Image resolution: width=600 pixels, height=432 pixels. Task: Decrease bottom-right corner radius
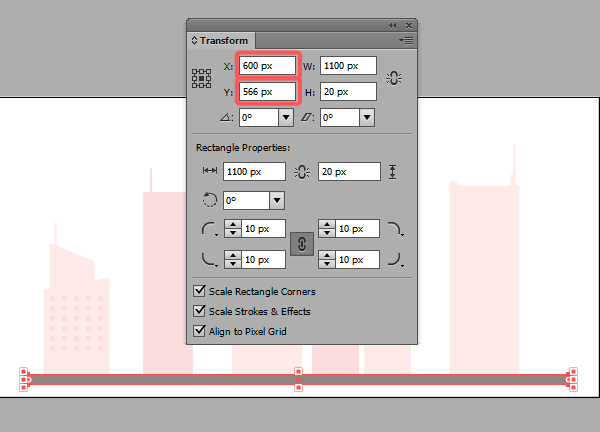327,264
